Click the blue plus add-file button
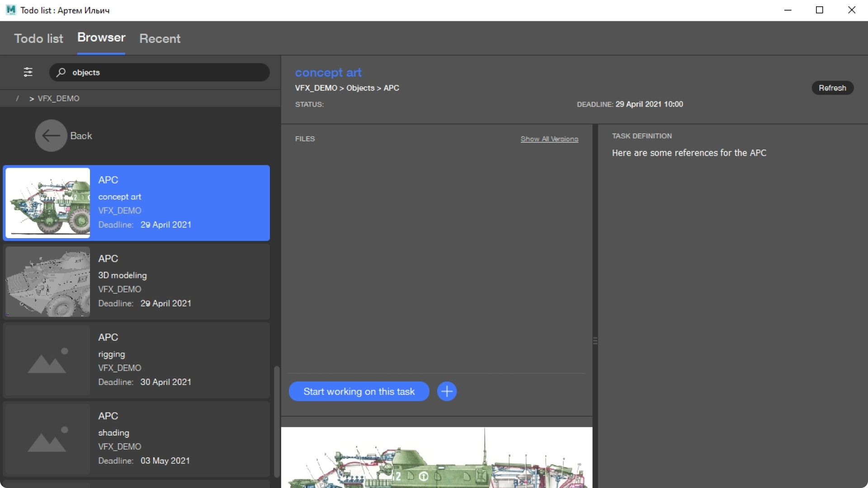The width and height of the screenshot is (868, 488). click(447, 391)
